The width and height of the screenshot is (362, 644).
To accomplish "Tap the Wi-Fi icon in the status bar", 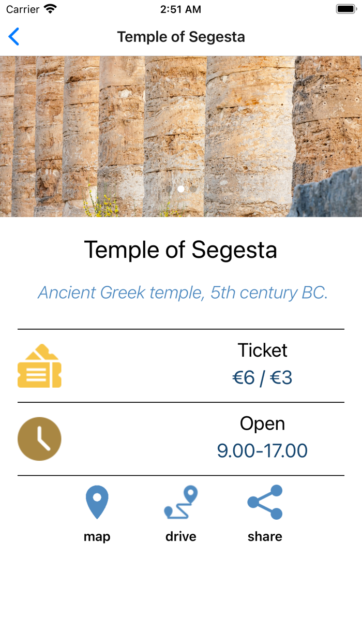I will [49, 9].
